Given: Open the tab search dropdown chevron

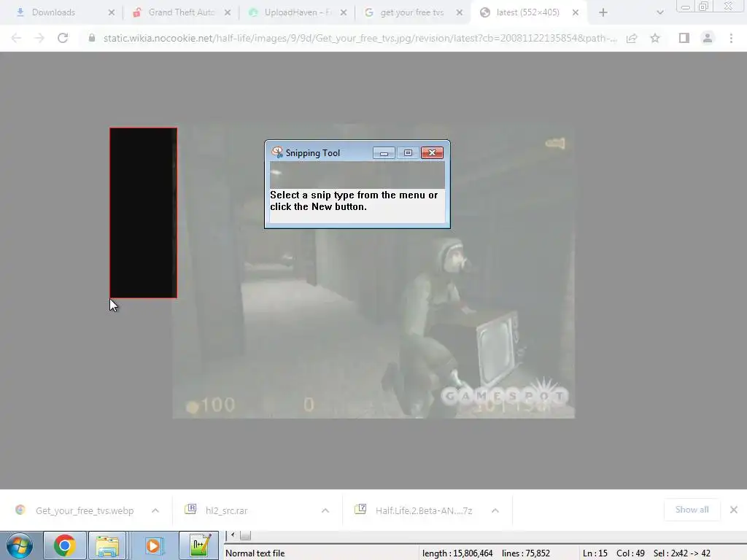Looking at the screenshot, I should (659, 13).
